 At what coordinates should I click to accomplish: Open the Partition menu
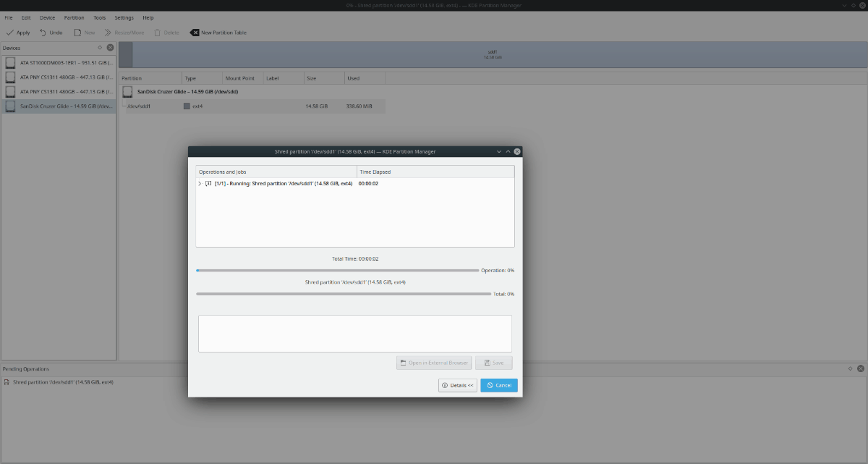click(74, 17)
